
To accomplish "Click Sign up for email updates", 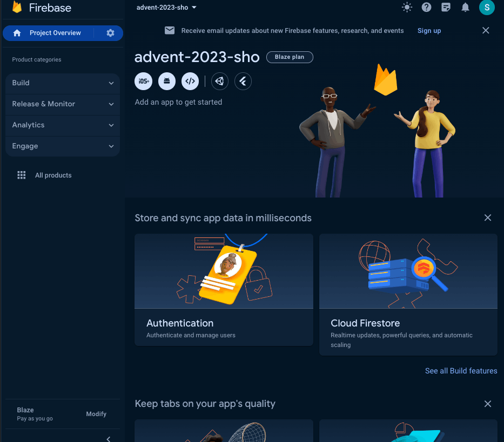I will [x=429, y=31].
